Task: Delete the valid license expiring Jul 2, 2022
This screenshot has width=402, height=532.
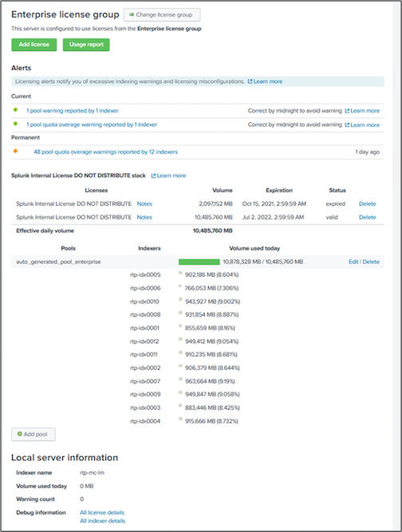Action: click(x=368, y=217)
